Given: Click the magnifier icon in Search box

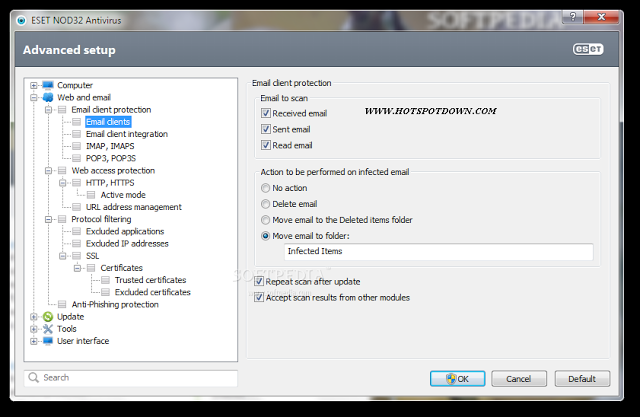Looking at the screenshot, I should [33, 377].
